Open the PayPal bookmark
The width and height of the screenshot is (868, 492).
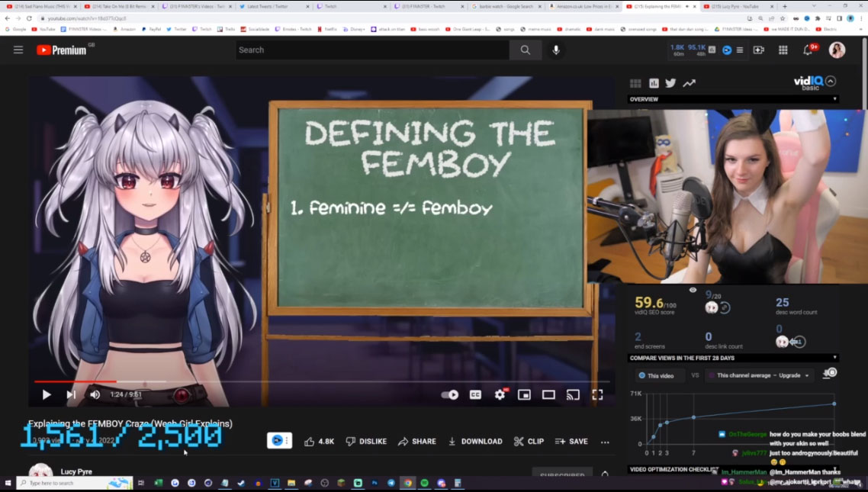coord(152,29)
